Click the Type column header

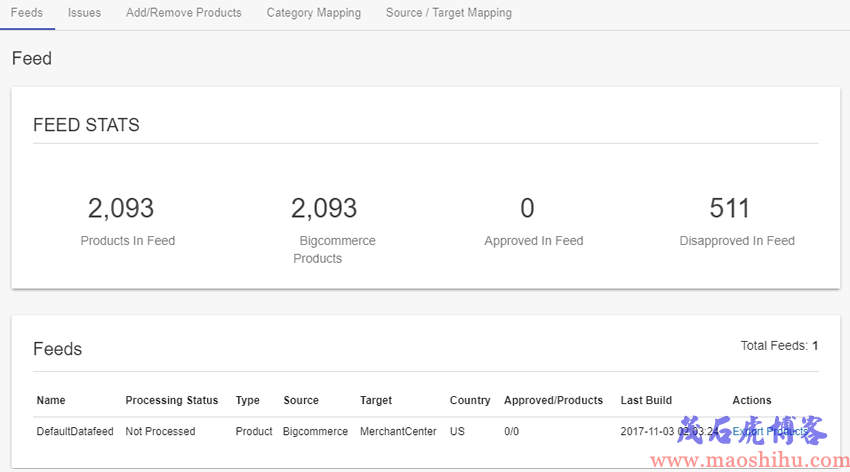point(248,400)
